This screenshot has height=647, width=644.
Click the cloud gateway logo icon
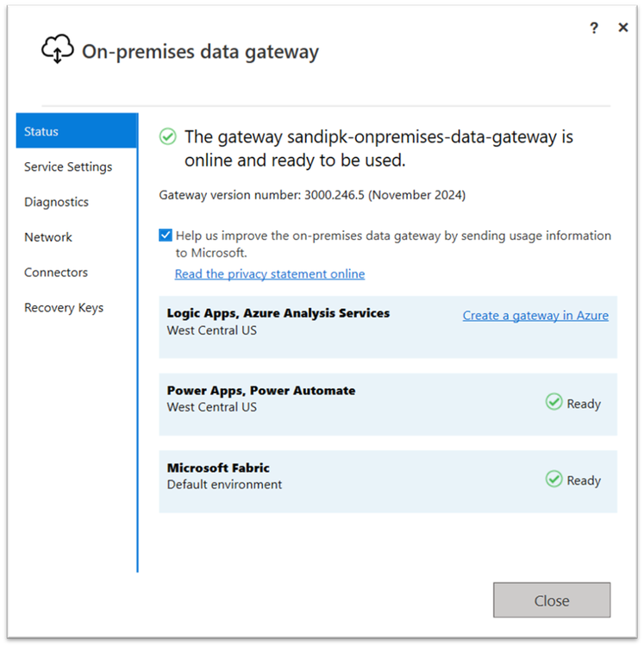57,51
